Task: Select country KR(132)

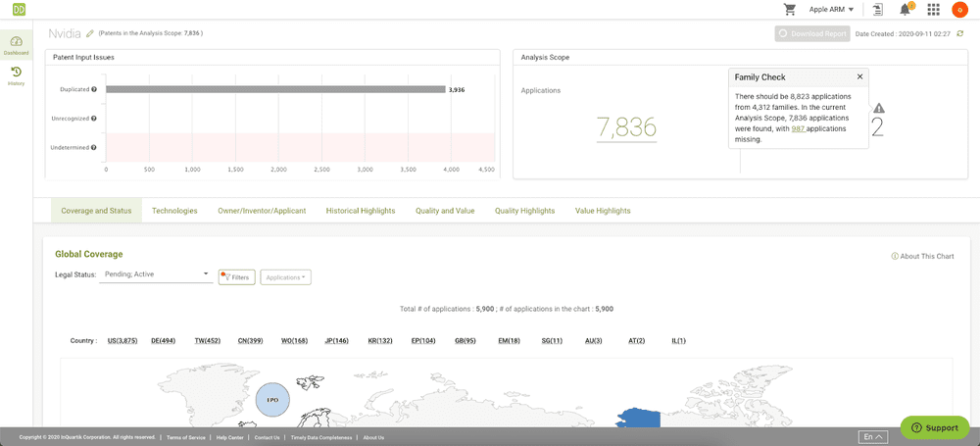Action: point(380,341)
